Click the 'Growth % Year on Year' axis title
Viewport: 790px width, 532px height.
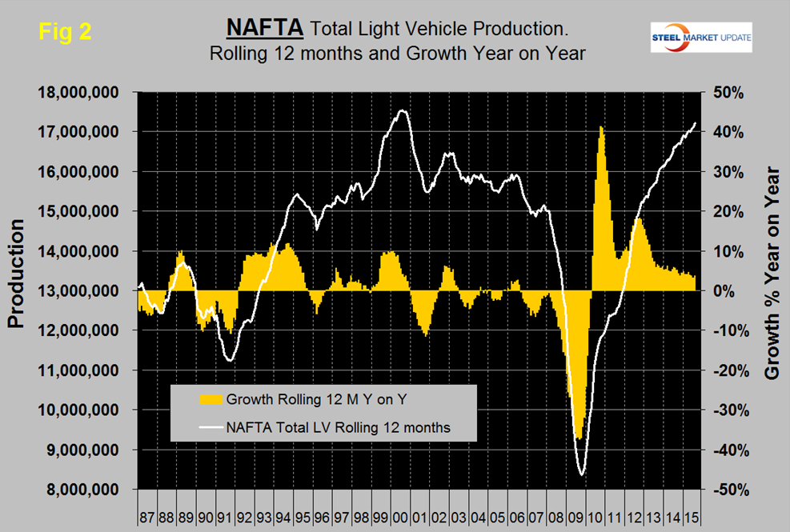[772, 272]
